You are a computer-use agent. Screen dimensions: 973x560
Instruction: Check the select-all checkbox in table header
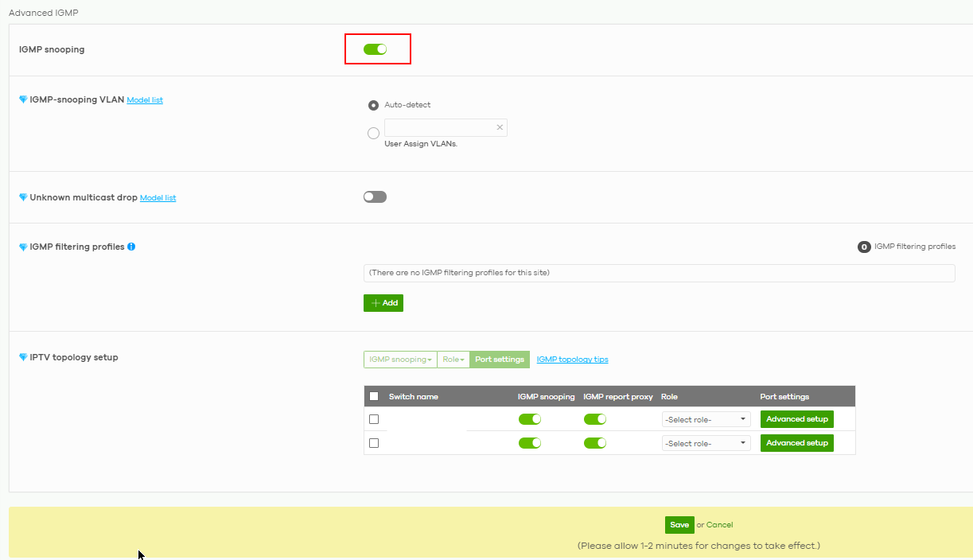(x=374, y=396)
